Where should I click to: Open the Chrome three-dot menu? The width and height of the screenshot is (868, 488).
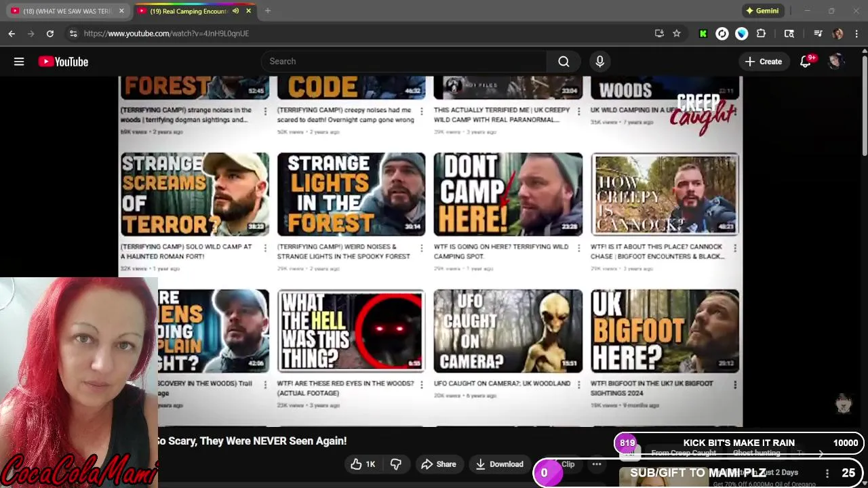pyautogui.click(x=857, y=33)
